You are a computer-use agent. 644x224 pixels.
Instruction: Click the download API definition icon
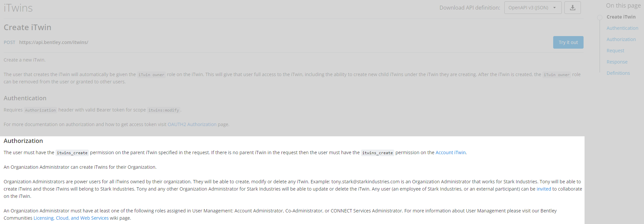572,8
